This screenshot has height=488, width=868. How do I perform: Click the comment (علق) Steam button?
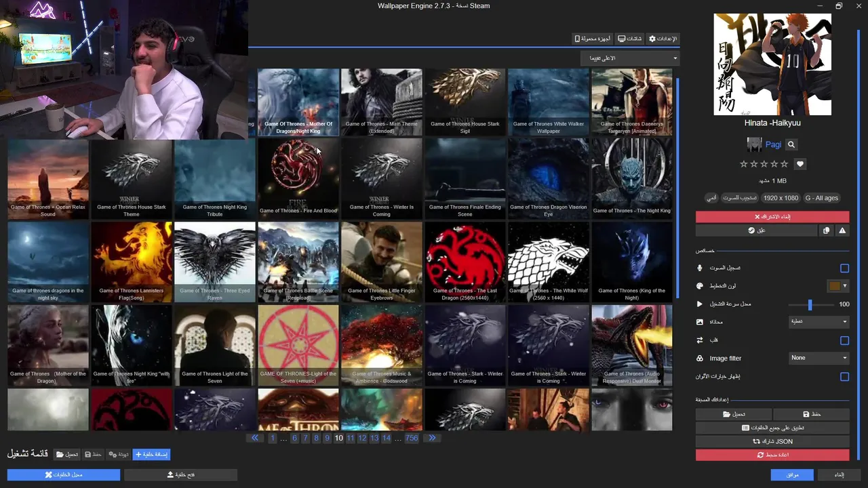click(756, 230)
